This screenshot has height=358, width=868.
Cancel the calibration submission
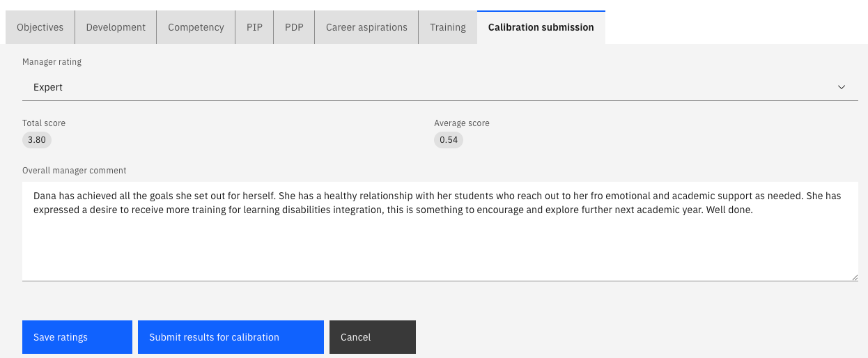[373, 337]
